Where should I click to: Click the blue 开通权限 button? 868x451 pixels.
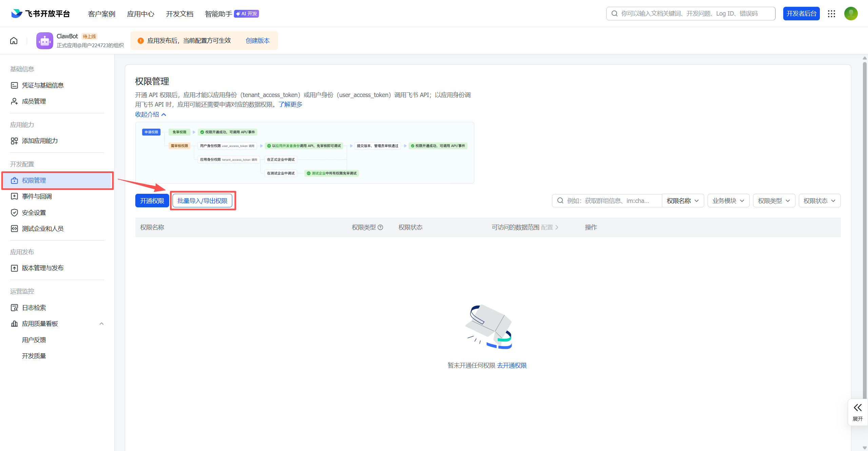152,201
